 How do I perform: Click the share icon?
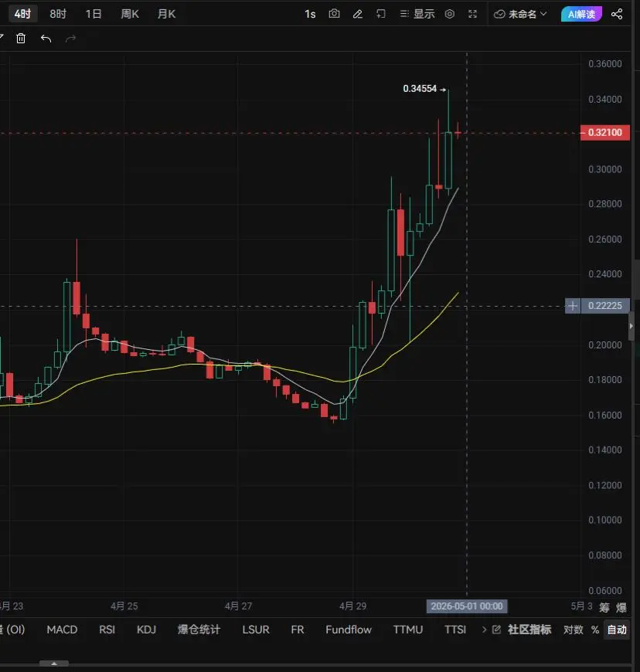[617, 14]
